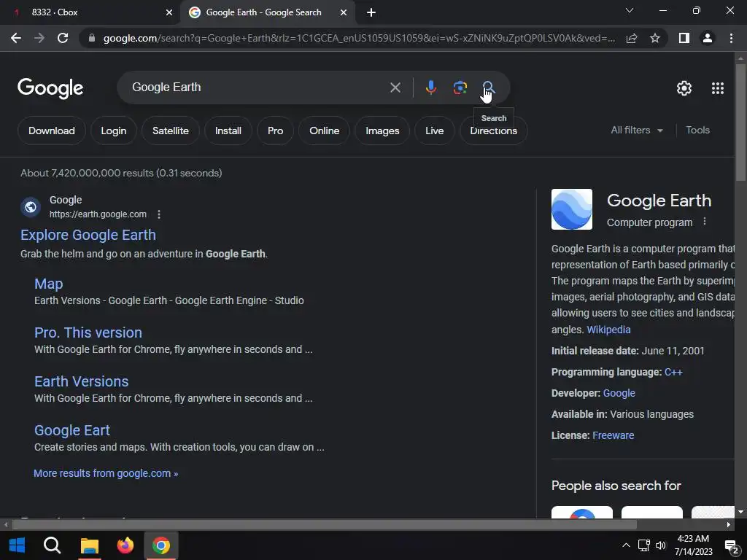The image size is (747, 560).
Task: Click earth.google.com globe favicon
Action: 31,207
